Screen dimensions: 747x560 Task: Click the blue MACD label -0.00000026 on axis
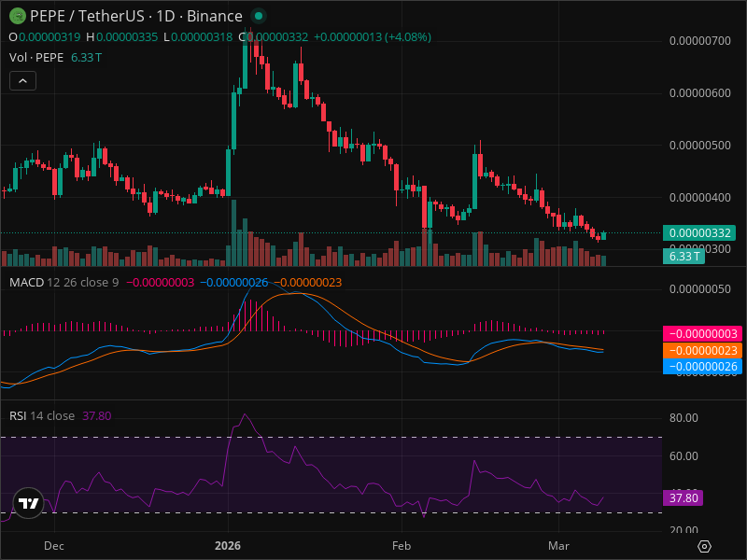point(702,367)
